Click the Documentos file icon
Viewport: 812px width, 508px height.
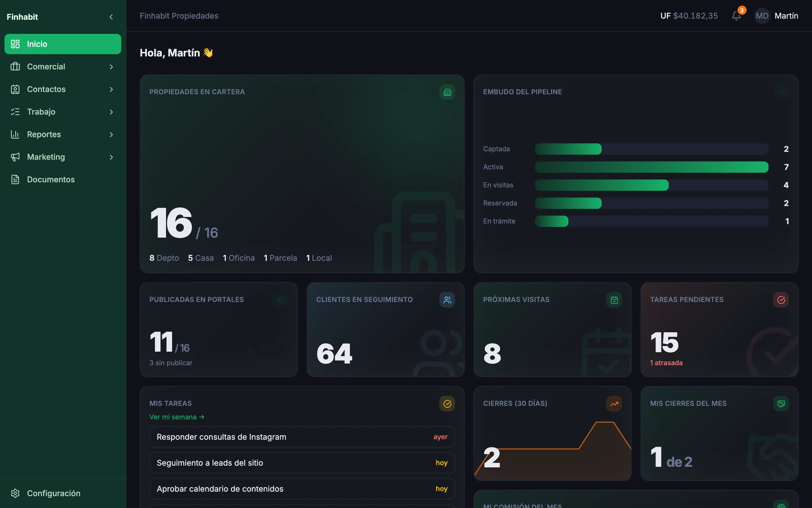15,179
